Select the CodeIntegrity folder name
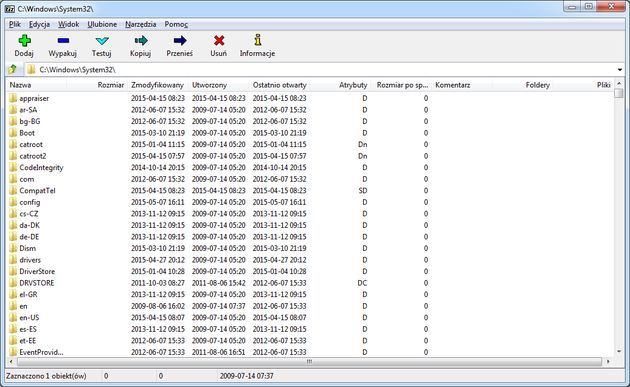This screenshot has height=387, width=630. [x=41, y=168]
